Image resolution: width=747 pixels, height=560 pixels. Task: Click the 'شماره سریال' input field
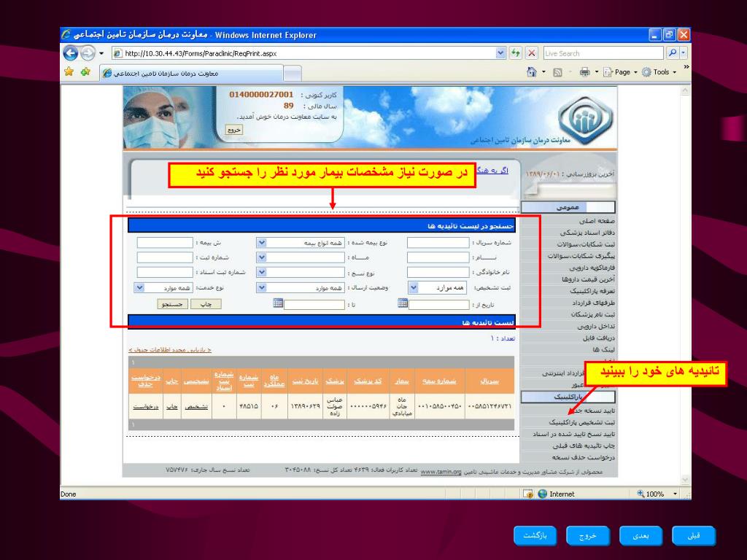[438, 243]
